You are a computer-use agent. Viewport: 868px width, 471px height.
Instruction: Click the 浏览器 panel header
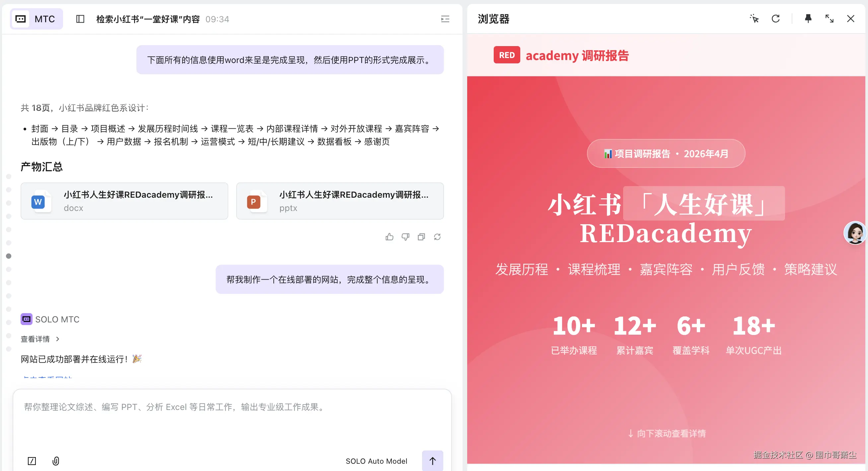click(493, 19)
